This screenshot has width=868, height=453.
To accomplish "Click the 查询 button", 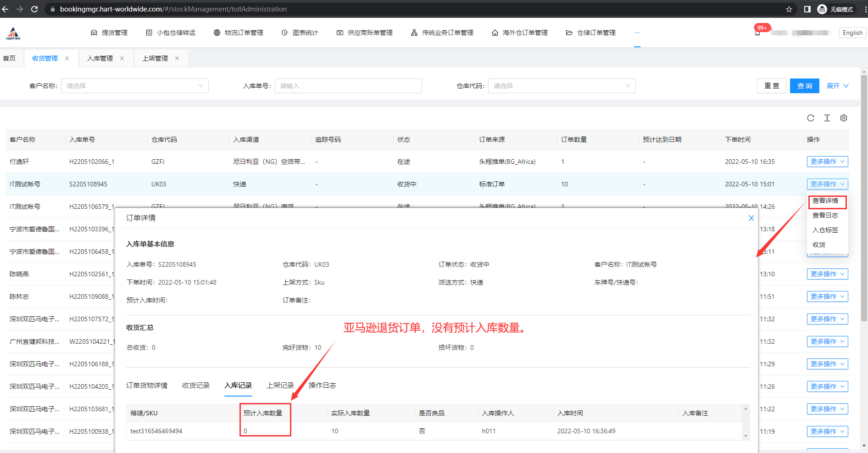I will [x=804, y=86].
